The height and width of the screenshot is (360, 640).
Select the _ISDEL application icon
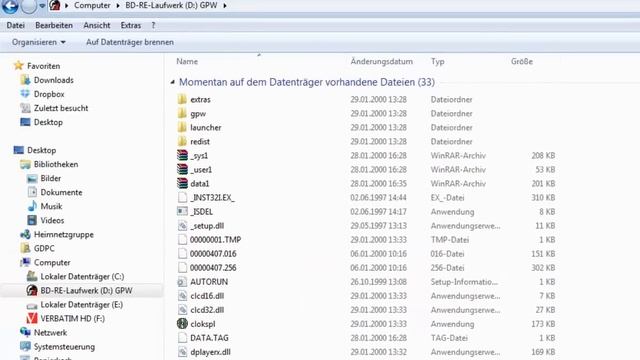click(182, 211)
